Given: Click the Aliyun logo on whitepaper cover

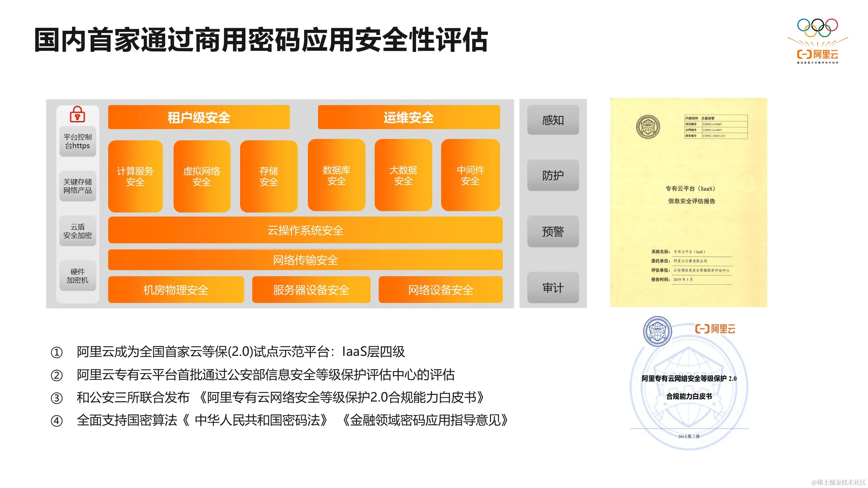Looking at the screenshot, I should [715, 329].
